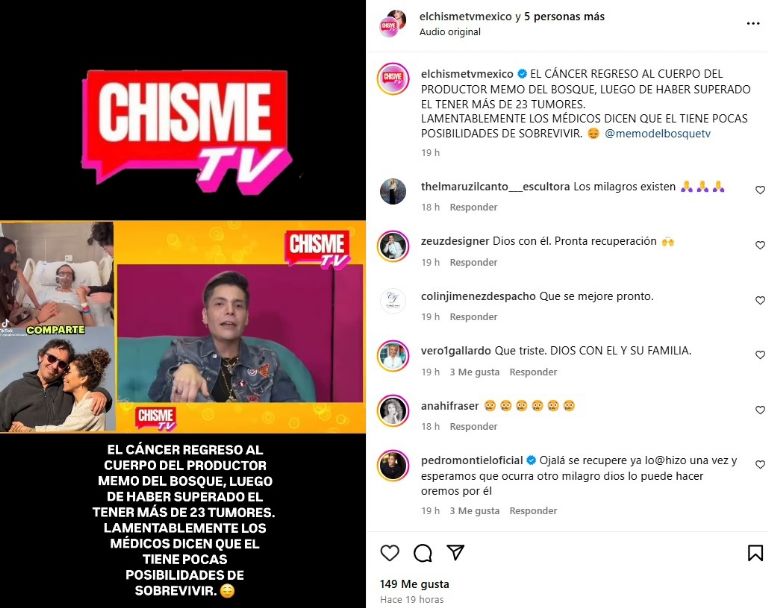Reply to colinjimenezdespacho's comment
Screen dimensions: 768x608
point(473,316)
